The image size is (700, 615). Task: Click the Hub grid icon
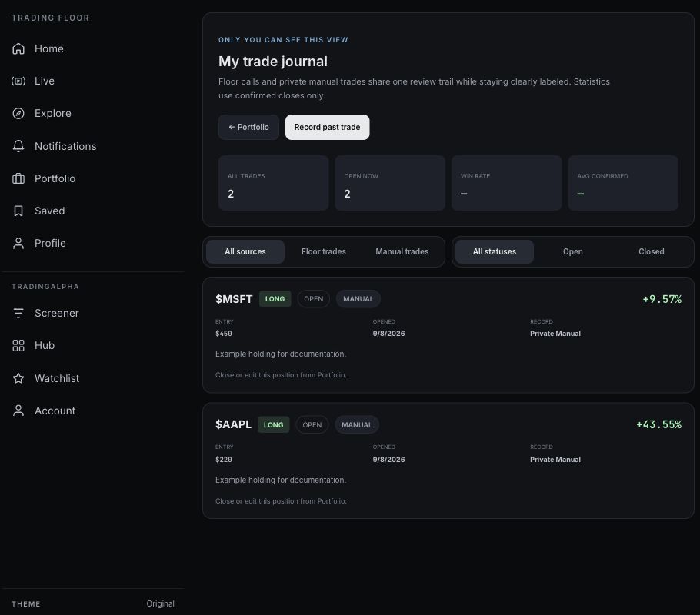click(18, 345)
